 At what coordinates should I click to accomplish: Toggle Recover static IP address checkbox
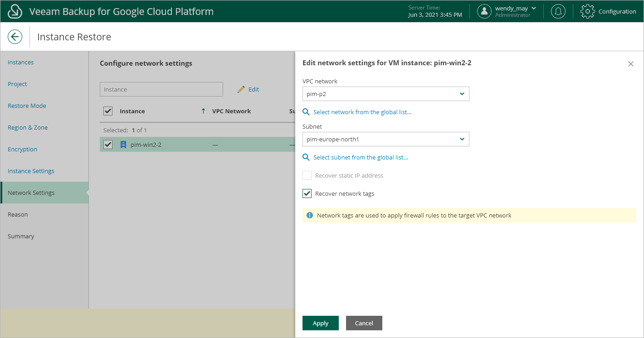point(307,175)
